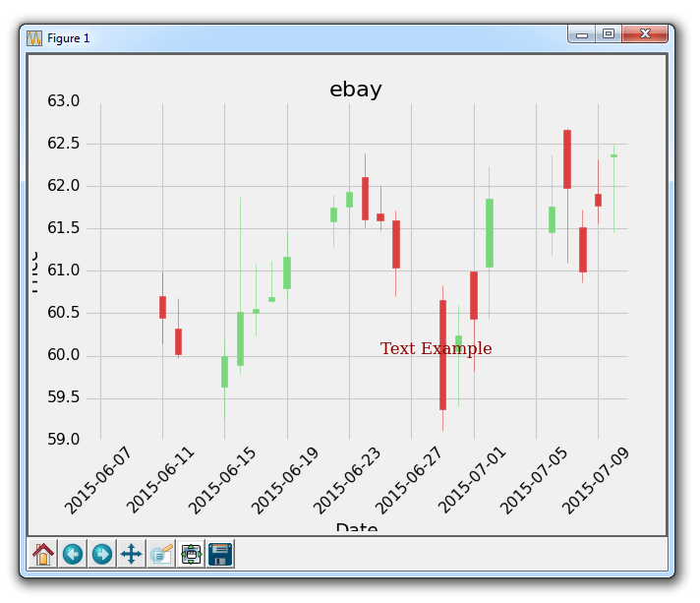
Task: Click the red candlestick topping near 62.5
Action: 567,159
